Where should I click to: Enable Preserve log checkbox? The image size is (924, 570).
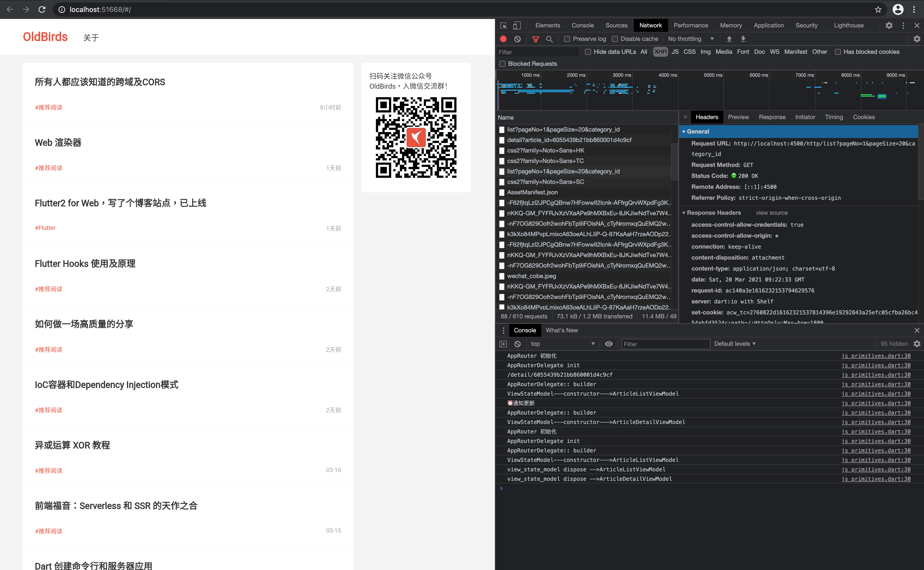[567, 39]
